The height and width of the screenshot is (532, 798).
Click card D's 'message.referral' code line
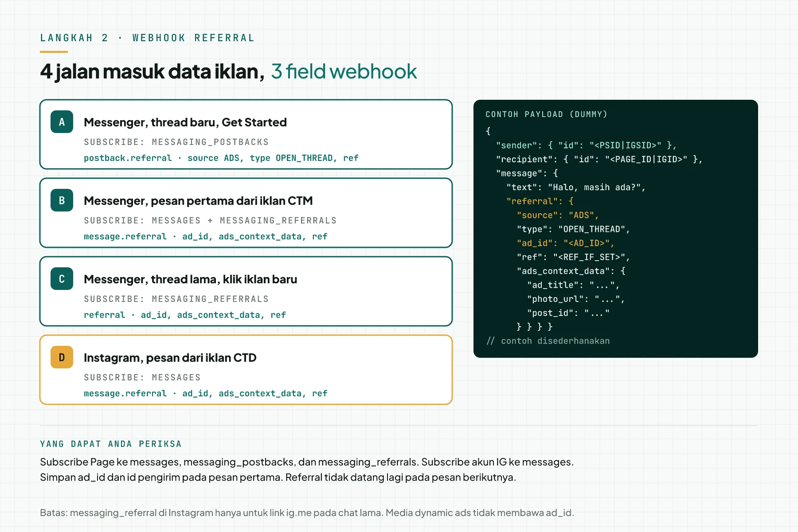(x=206, y=394)
